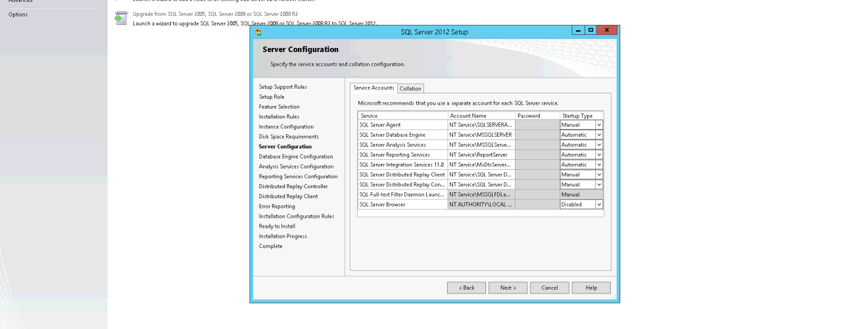Click the Ready to Install step

tap(277, 226)
